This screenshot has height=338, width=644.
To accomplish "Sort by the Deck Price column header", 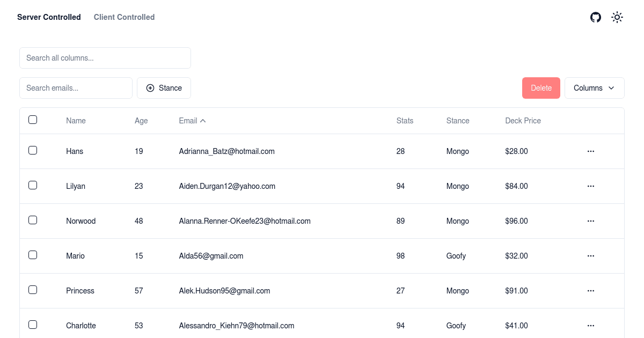I will (x=523, y=121).
